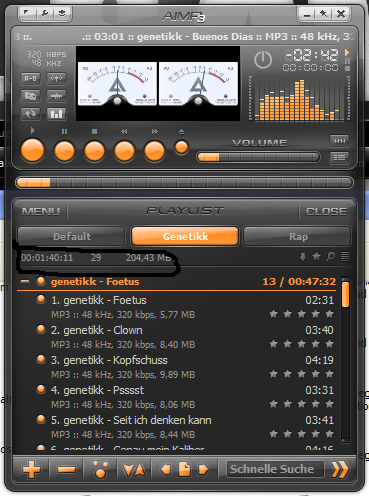Open settings with the wrench icon
This screenshot has width=369, height=496.
click(44, 13)
